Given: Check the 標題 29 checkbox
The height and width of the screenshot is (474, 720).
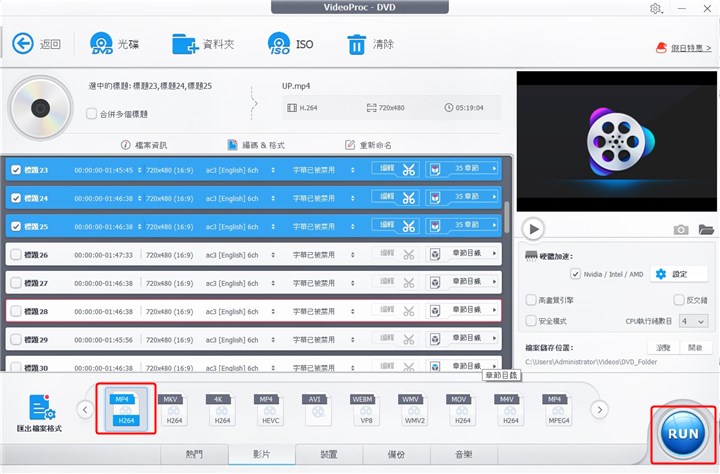Looking at the screenshot, I should (16, 339).
